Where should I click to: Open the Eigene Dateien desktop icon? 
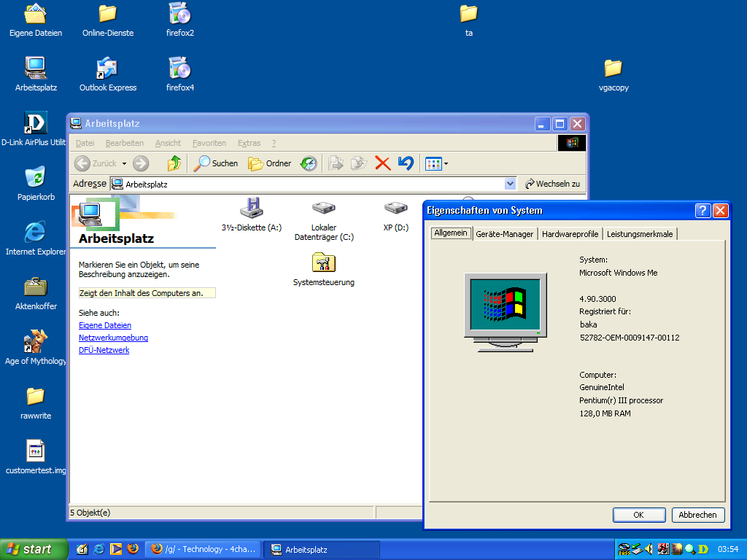[x=36, y=20]
